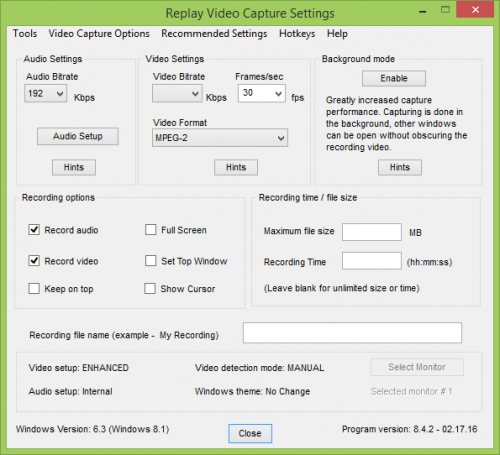Uncheck Record video checkbox
This screenshot has height=455, width=500.
pos(34,261)
